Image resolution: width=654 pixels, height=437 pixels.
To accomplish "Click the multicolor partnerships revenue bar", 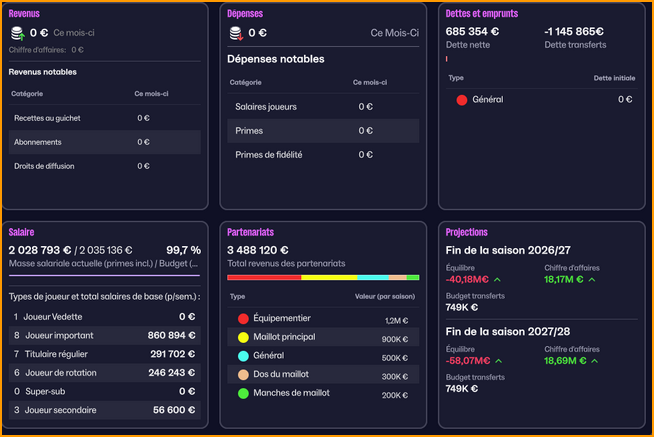I will tap(323, 277).
